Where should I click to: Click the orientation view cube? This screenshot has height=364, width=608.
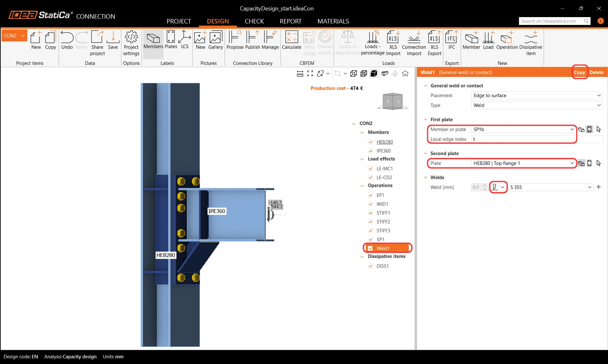tap(393, 101)
